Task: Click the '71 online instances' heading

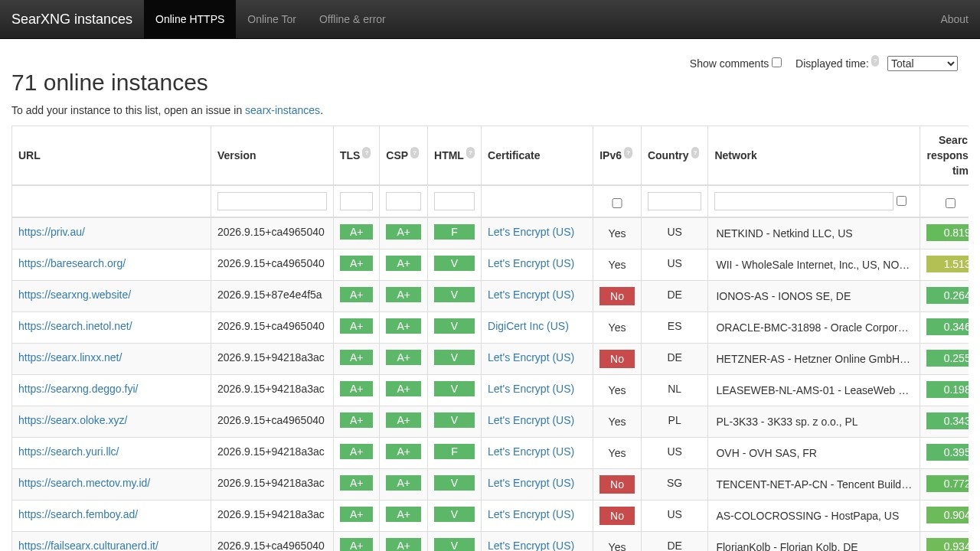Action: tap(109, 83)
